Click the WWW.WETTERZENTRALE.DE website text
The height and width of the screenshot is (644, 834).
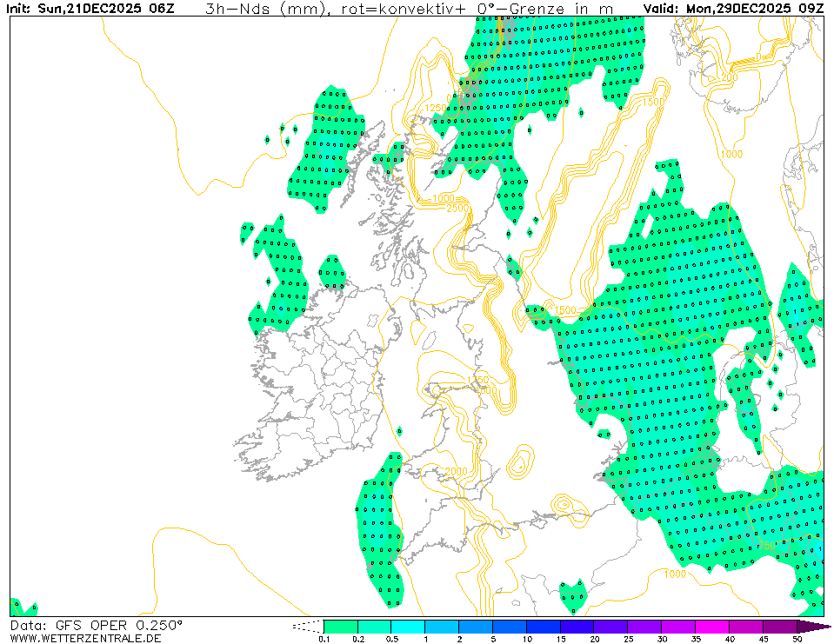[85, 638]
